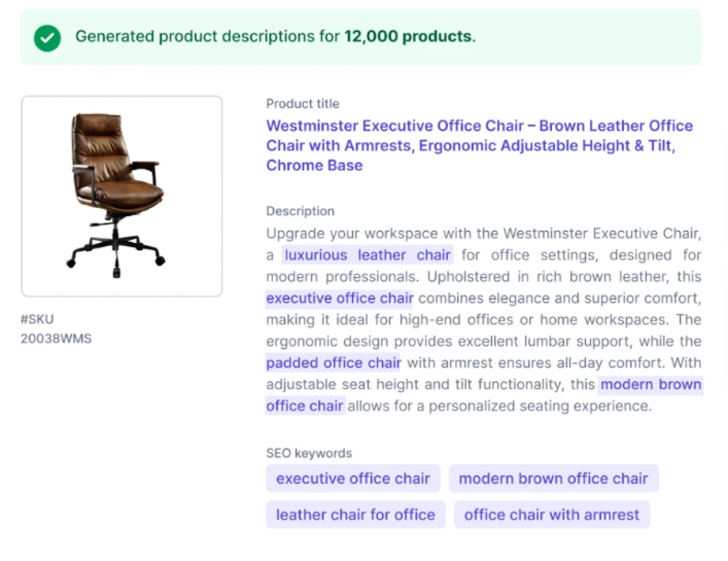
Task: Click the "executive office chair" SEO keyword chip
Action: (x=353, y=478)
